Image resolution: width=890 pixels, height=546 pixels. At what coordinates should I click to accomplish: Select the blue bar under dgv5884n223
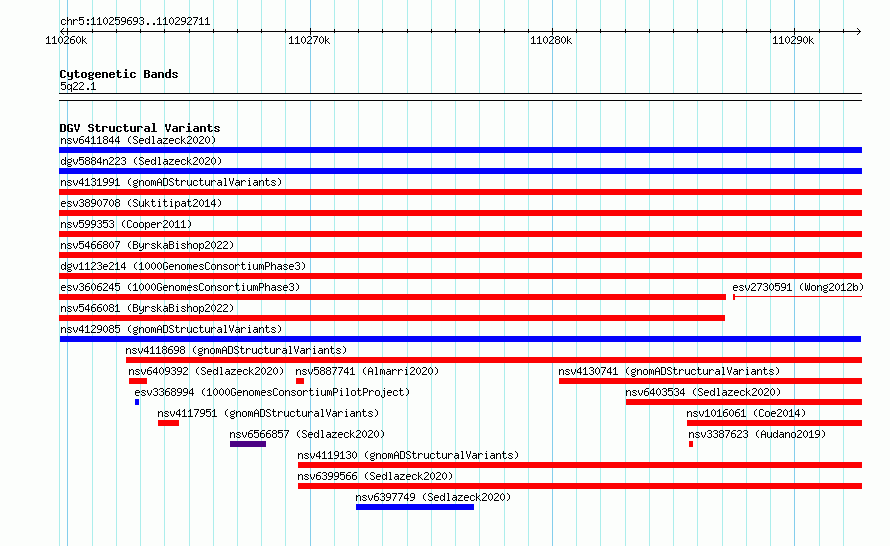[x=460, y=171]
